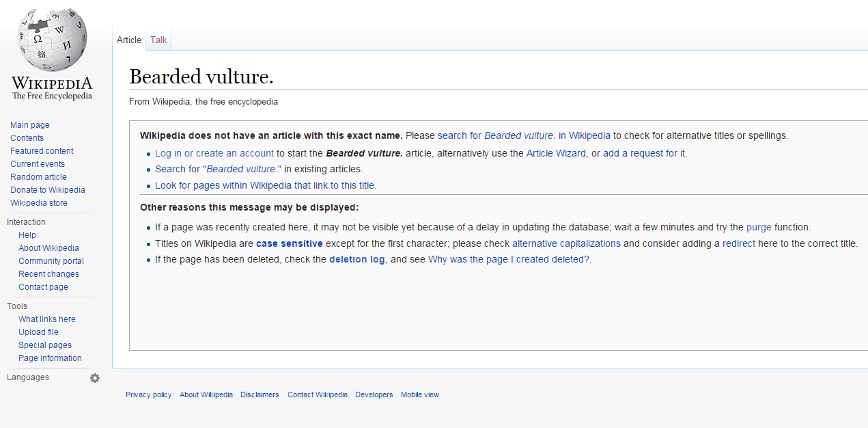Open the Languages settings gear icon
The image size is (868, 428).
click(x=95, y=378)
